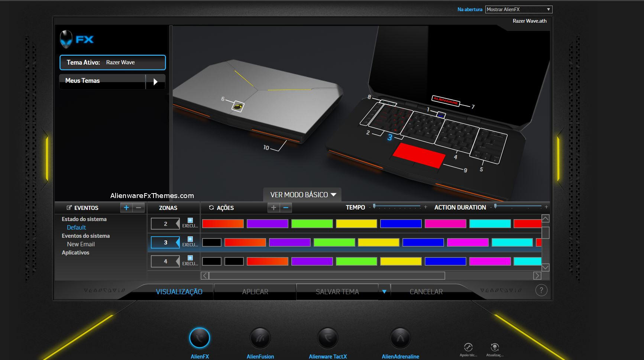Viewport: 644px width, 360px height.
Task: Click horizontal scrollbar left arrow
Action: 204,276
